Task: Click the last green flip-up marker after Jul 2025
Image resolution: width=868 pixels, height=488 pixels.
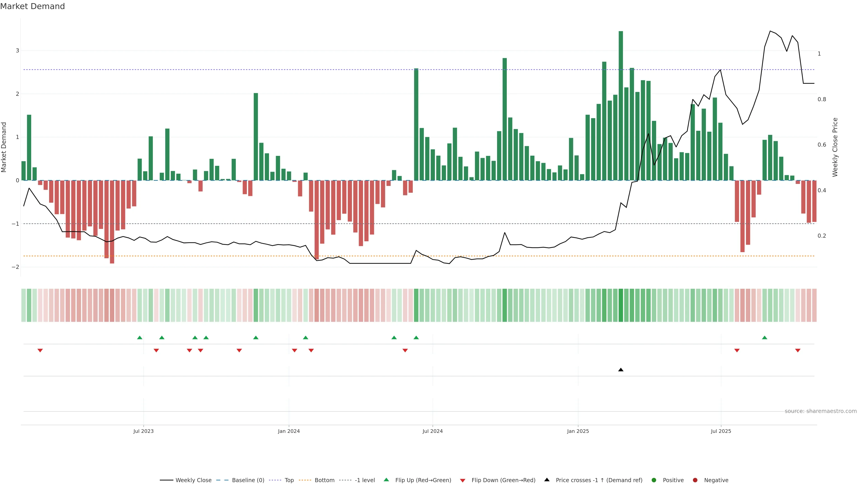Action: 764,338
